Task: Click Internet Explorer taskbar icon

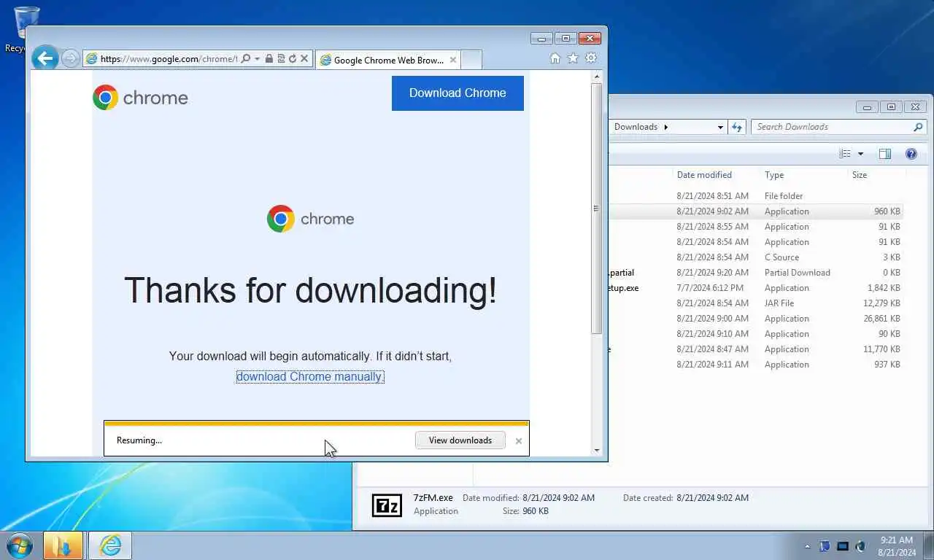Action: [x=110, y=545]
